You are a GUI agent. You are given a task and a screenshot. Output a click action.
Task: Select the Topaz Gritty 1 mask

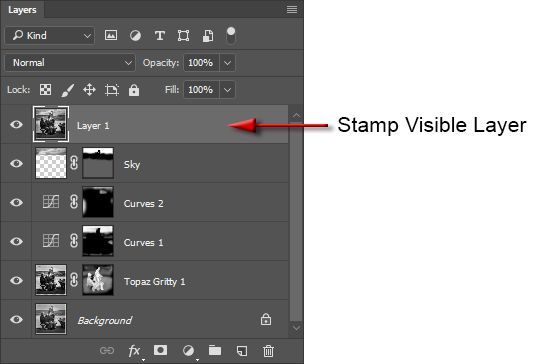pos(98,280)
